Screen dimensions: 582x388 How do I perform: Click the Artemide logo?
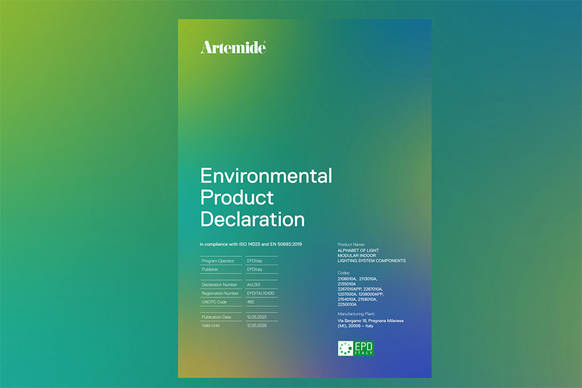pyautogui.click(x=233, y=47)
